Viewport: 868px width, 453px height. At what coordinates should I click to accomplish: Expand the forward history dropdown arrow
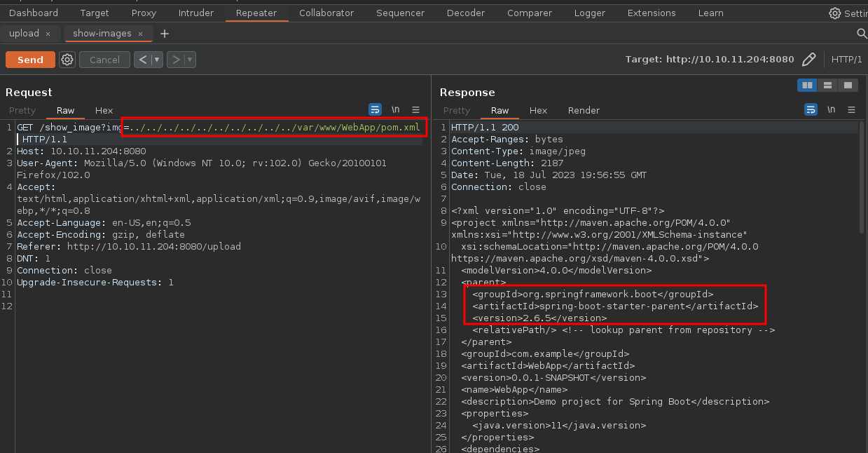(x=191, y=60)
